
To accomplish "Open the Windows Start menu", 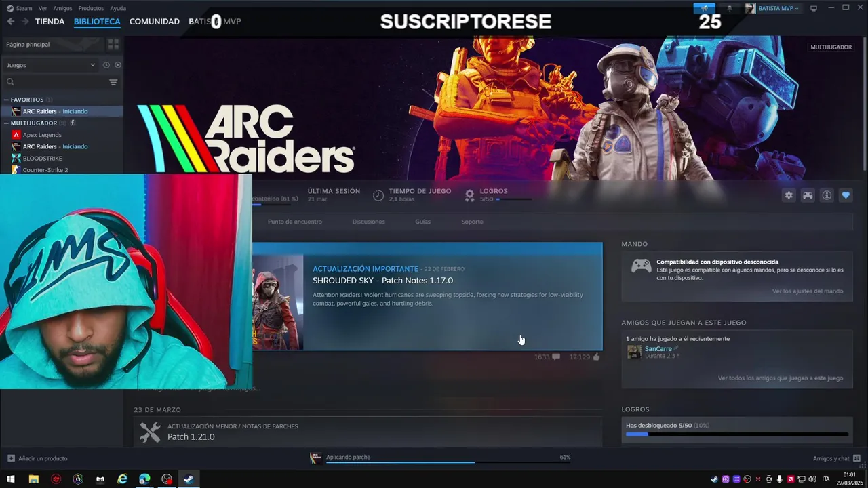I will point(11,479).
